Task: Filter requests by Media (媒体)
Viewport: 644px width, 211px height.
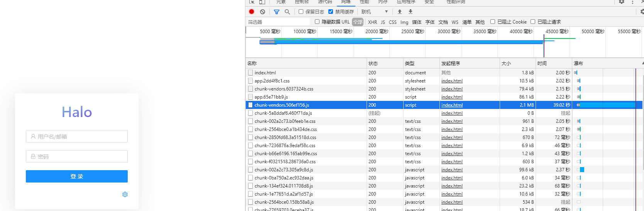Action: (417, 22)
